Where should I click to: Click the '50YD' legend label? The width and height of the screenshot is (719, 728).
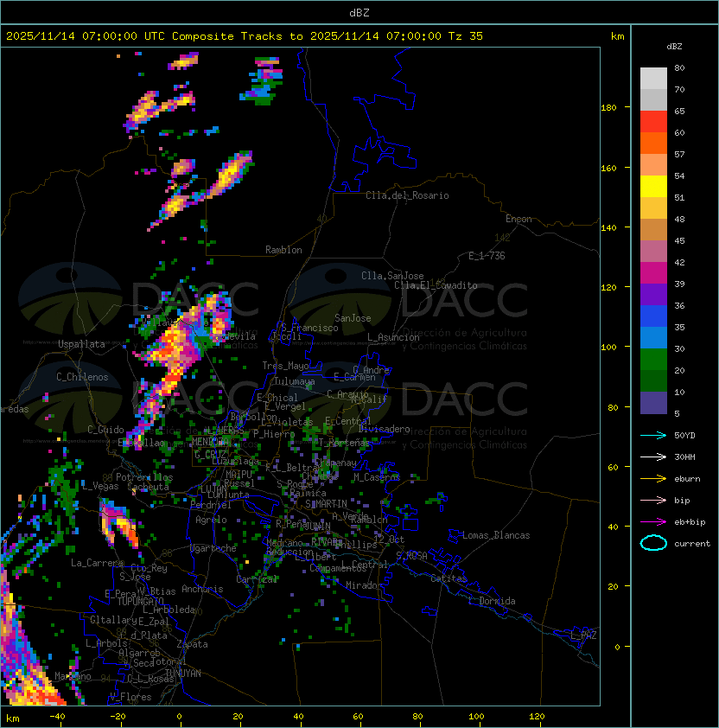[684, 436]
